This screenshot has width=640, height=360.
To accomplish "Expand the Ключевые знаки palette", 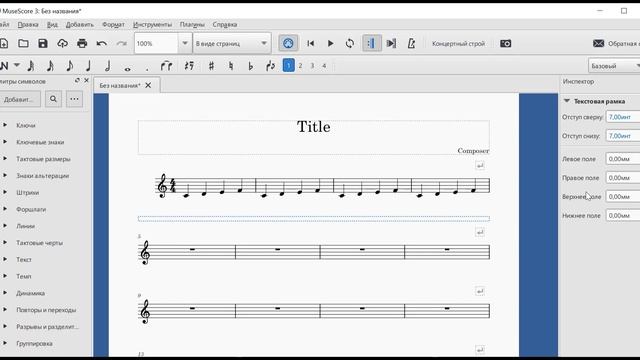I will [5, 142].
